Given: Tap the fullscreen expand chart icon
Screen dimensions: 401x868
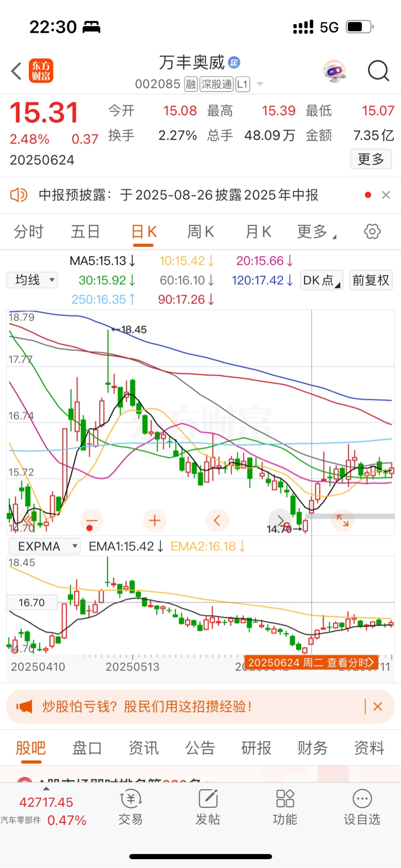Looking at the screenshot, I should click(343, 520).
